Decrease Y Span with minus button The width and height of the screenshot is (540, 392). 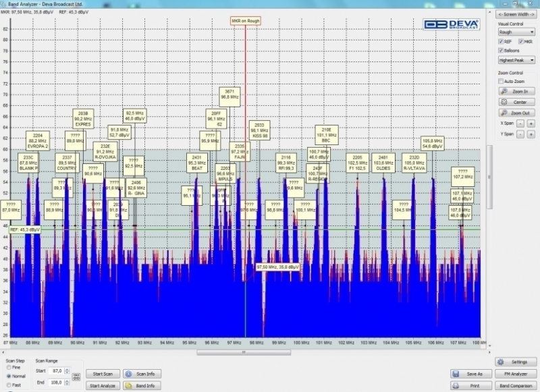tap(520, 134)
